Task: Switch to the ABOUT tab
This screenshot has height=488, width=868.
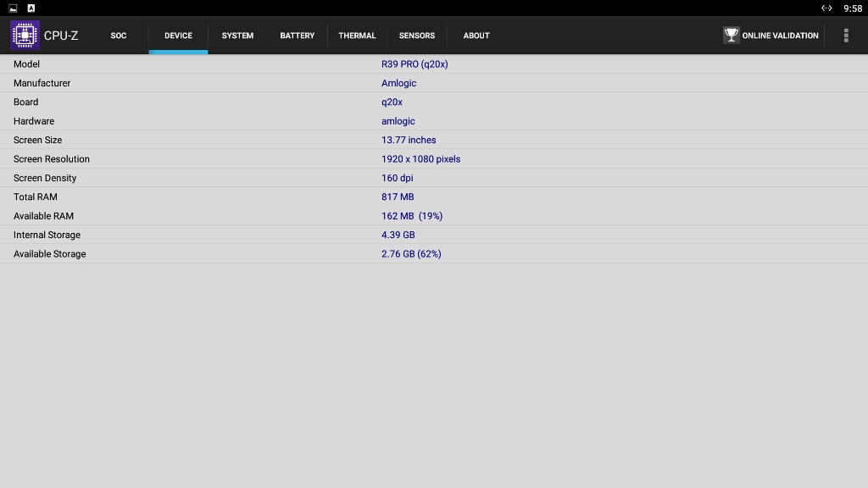Action: tap(476, 36)
